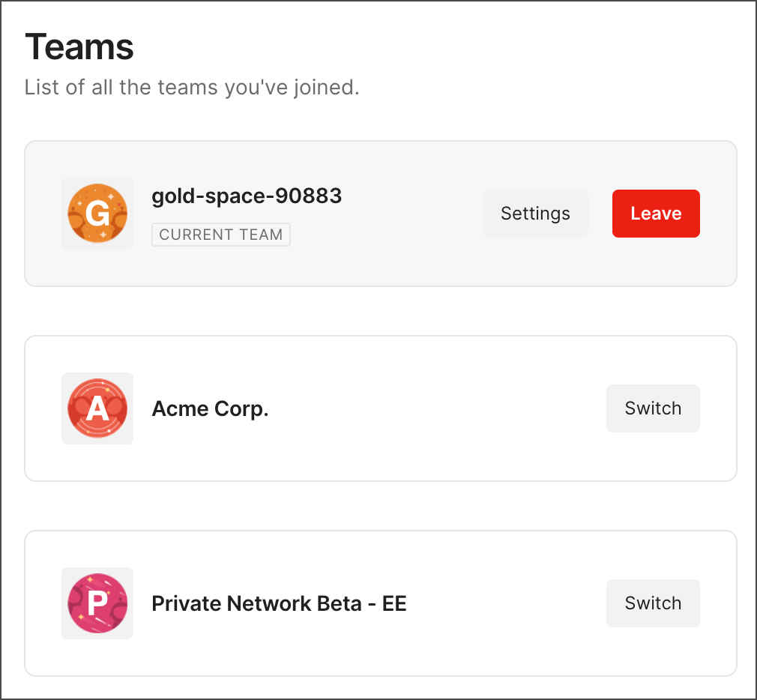Click the G letter inside the gold team badge
The height and width of the screenshot is (700, 757).
coord(97,214)
